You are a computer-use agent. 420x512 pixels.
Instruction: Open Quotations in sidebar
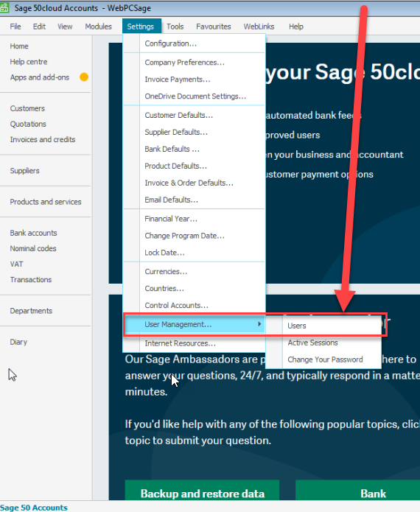28,124
